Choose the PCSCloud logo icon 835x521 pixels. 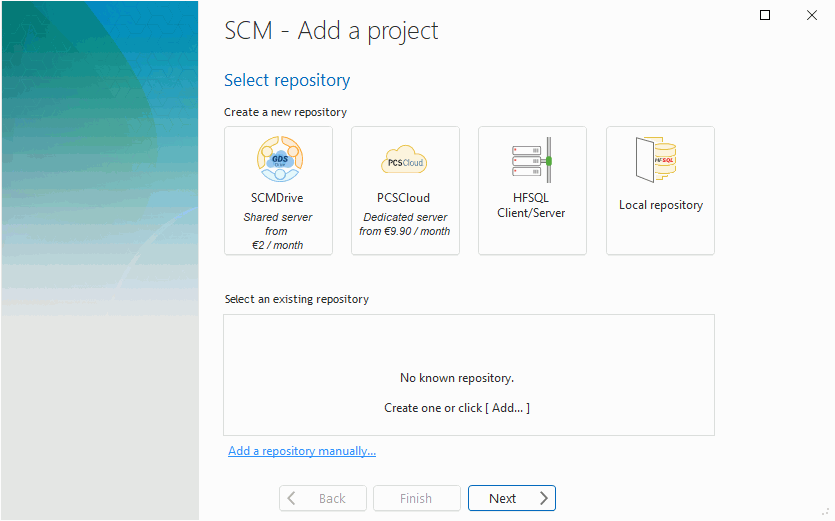click(405, 159)
